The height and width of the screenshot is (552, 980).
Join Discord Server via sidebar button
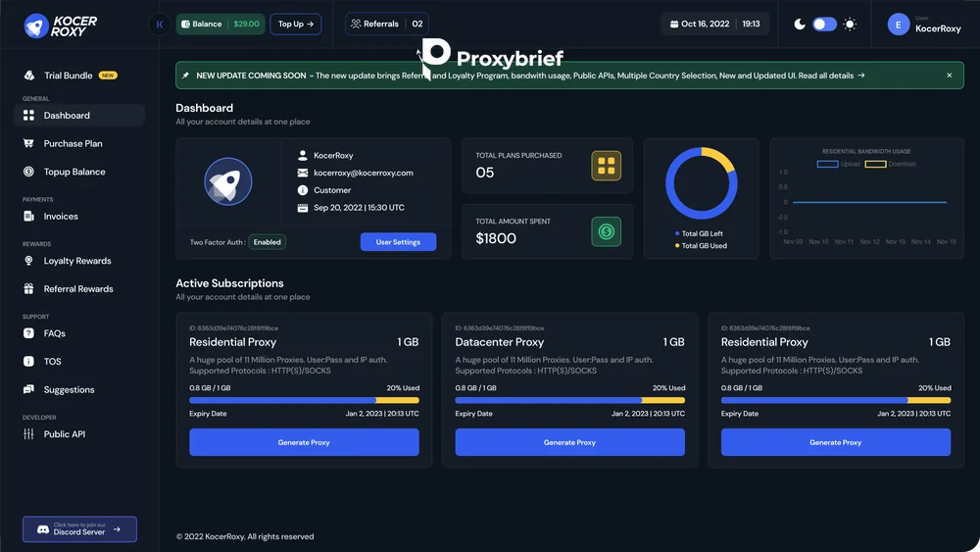pos(79,529)
